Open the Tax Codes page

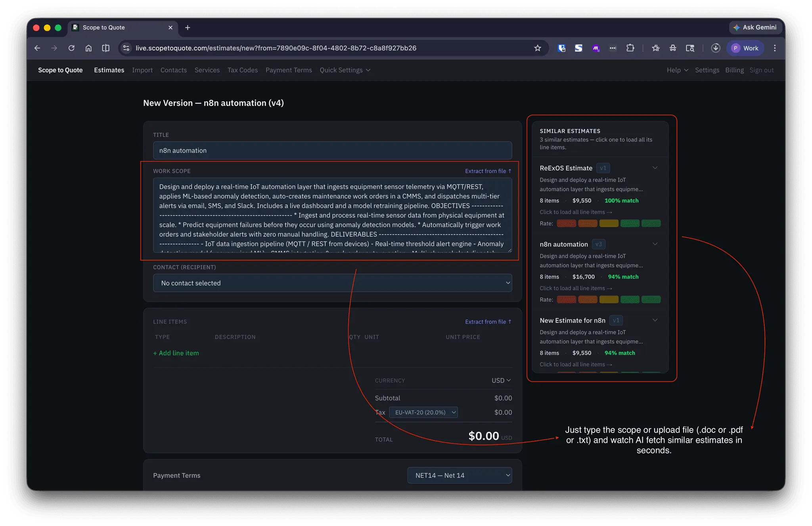coord(243,70)
